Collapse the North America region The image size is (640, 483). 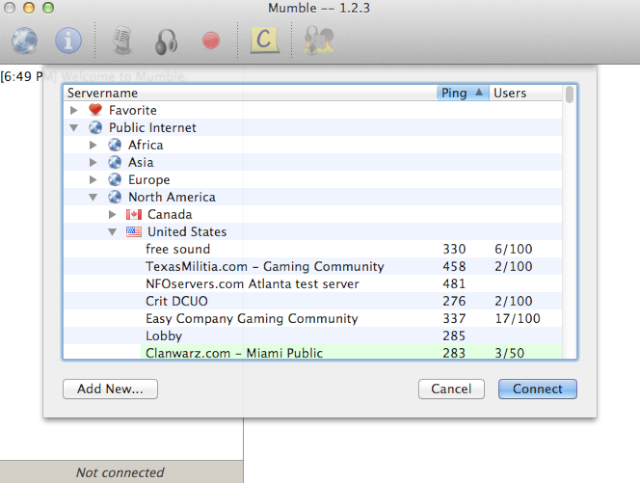tap(93, 197)
